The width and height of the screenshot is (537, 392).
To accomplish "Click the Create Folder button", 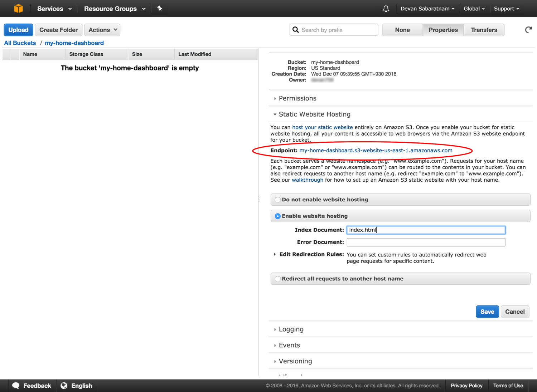I will 59,30.
